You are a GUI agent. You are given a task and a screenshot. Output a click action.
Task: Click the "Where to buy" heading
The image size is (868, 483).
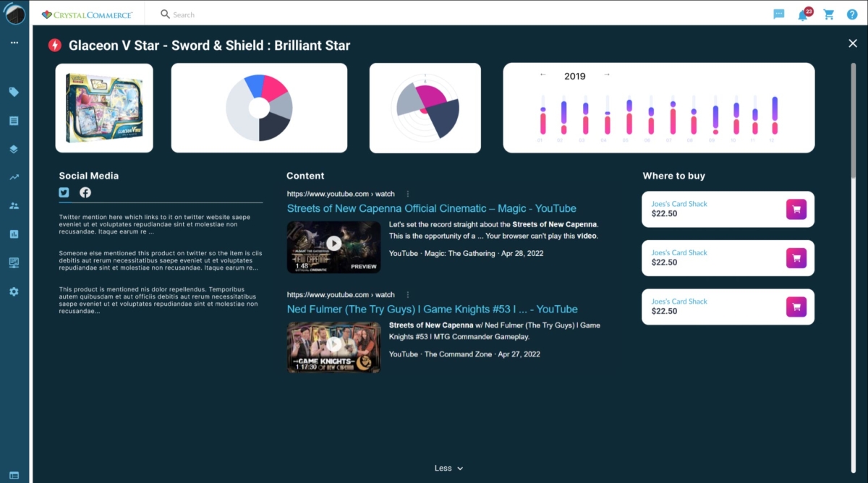674,176
